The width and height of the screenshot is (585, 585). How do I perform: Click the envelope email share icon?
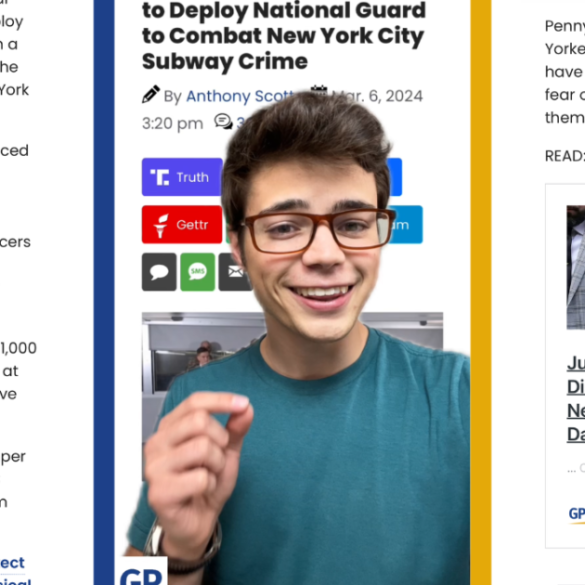235,272
